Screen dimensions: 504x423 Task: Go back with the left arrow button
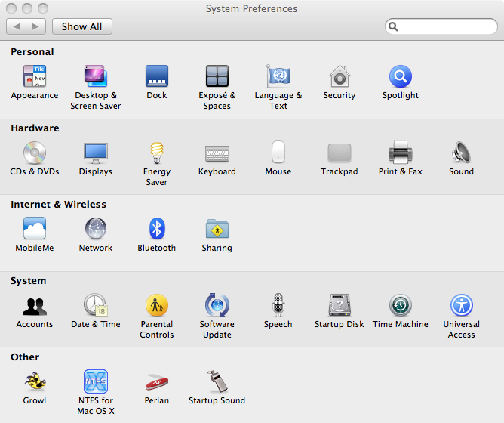(16, 26)
